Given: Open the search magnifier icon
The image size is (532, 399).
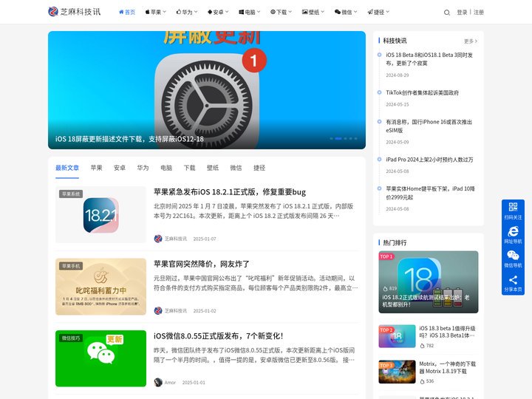Looking at the screenshot, I should 447,13.
